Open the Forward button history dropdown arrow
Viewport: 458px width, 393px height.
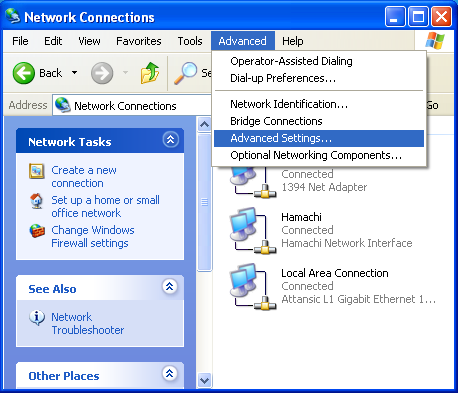pos(125,72)
